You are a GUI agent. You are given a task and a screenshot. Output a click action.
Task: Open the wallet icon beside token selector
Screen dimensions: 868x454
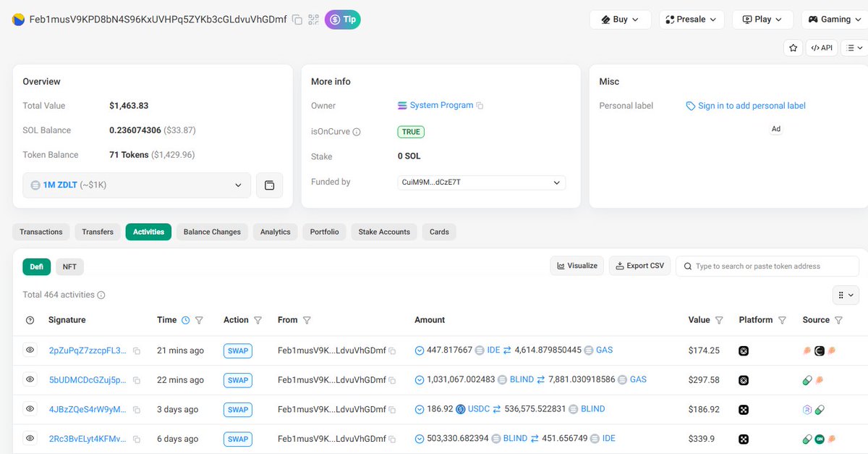pos(270,185)
